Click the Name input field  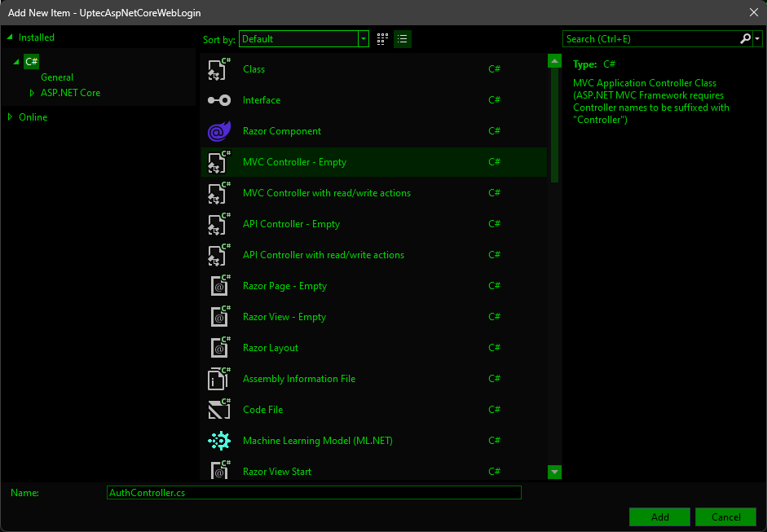click(x=314, y=493)
